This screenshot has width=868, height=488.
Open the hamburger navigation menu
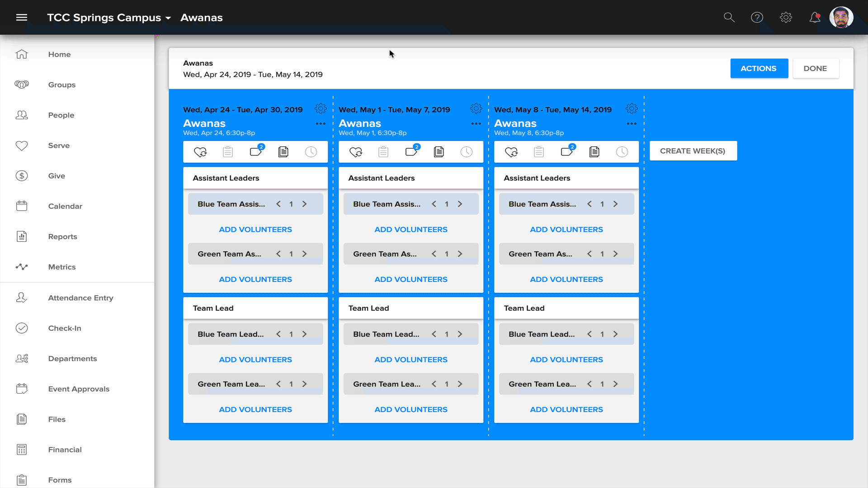(22, 18)
